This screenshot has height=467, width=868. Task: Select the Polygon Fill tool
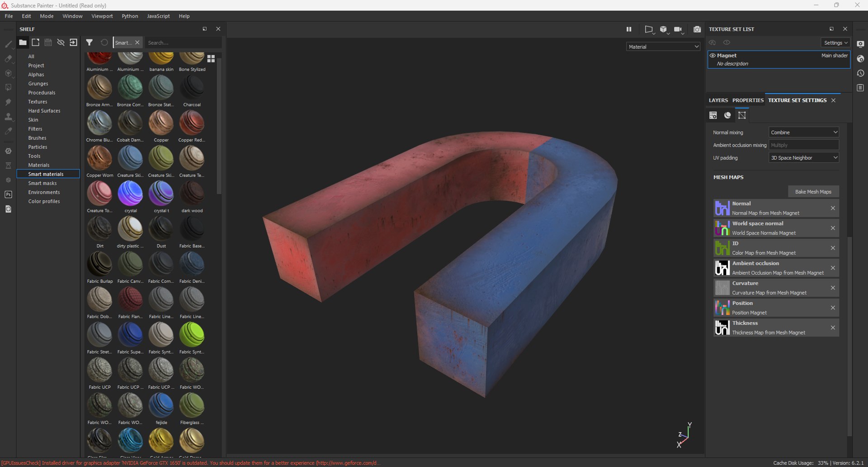8,87
